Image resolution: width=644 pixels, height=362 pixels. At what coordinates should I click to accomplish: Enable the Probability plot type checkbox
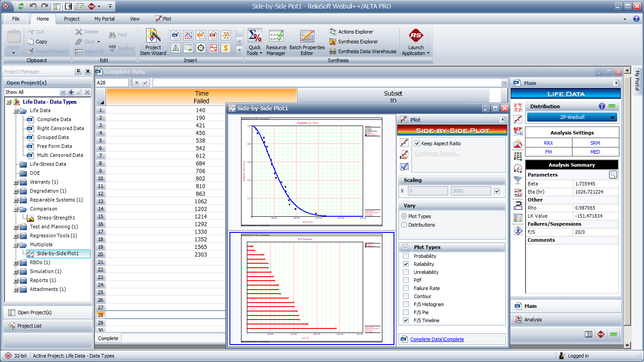pos(406,256)
